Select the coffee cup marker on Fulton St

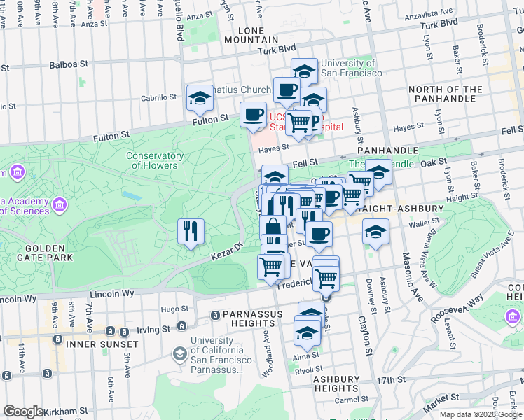coord(254,115)
